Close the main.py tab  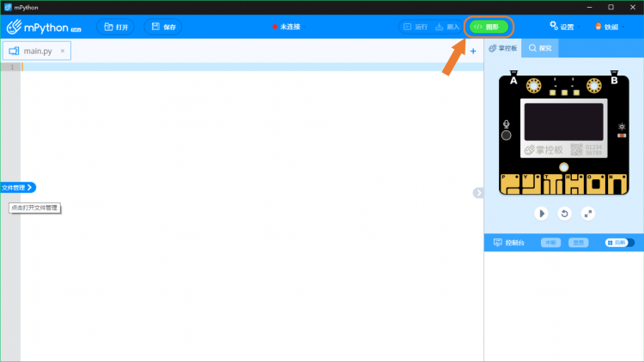coord(63,51)
